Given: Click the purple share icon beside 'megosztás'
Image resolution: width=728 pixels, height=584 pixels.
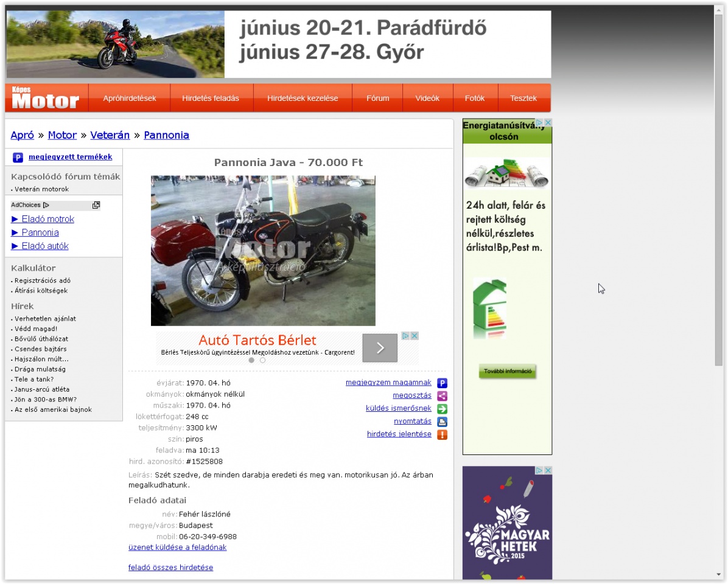Looking at the screenshot, I should click(443, 396).
